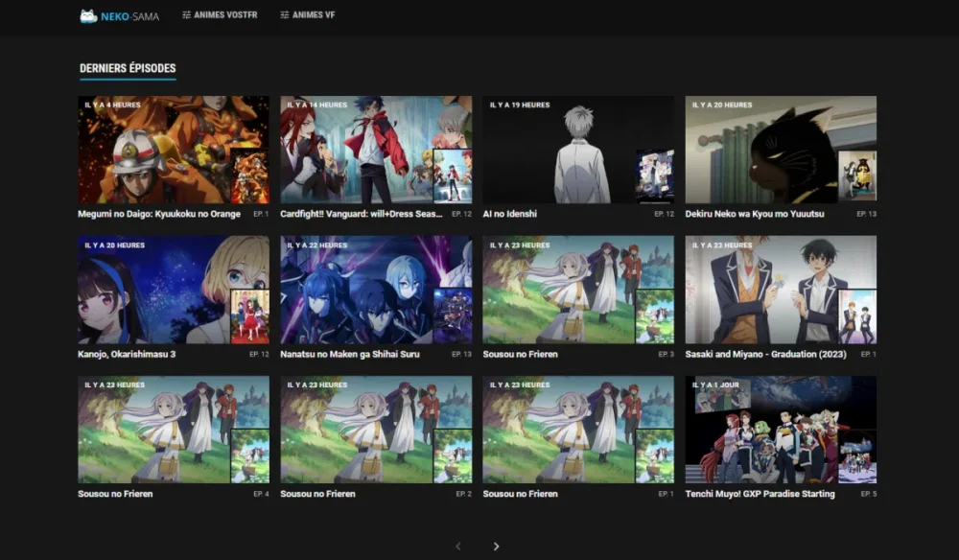Viewport: 959px width, 560px height.
Task: Click the small poster inset on Megumi no Daigo card
Action: tap(249, 176)
